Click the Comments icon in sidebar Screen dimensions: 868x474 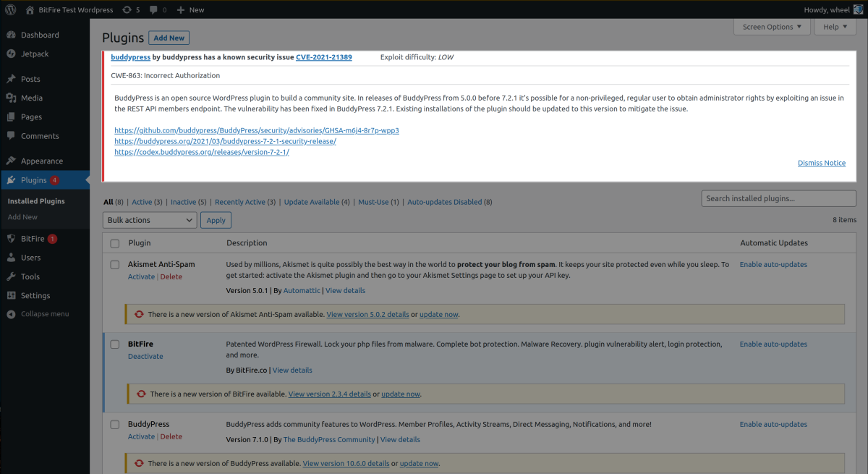(11, 135)
